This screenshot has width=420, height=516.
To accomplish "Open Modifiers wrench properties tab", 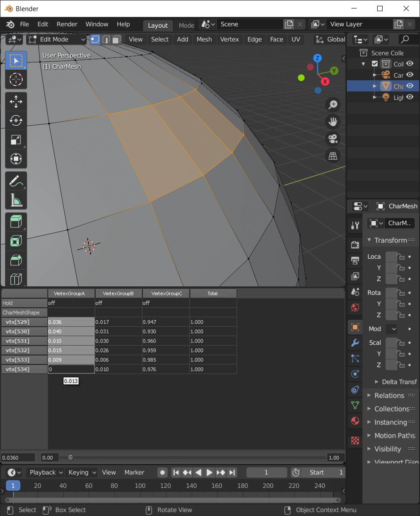I will click(x=355, y=343).
